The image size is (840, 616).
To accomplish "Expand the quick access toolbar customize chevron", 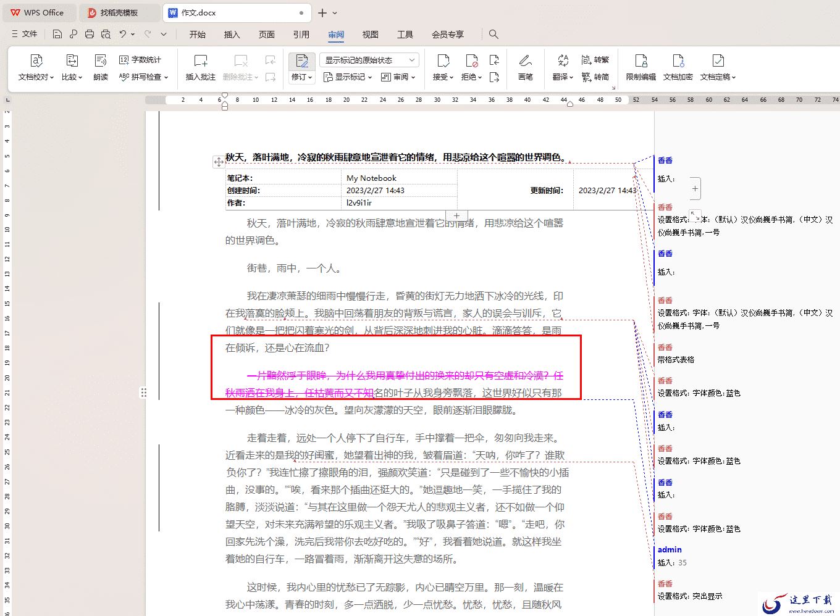I will pos(164,34).
